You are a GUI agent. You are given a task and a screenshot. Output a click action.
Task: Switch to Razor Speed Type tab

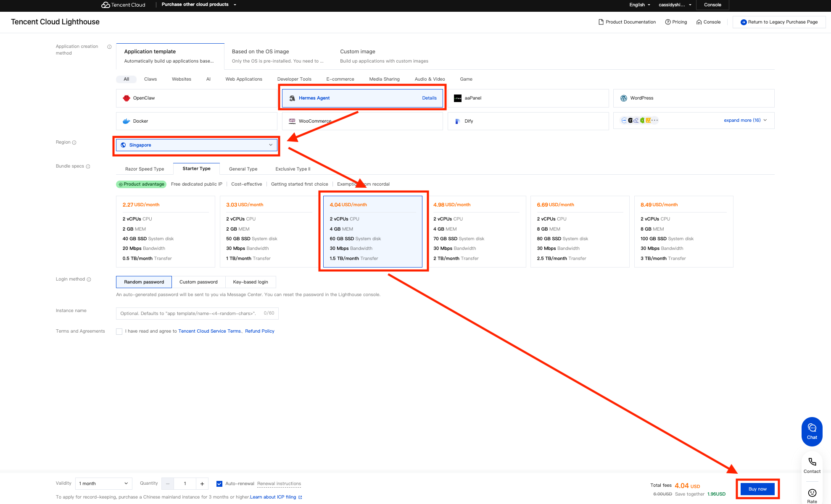[145, 169]
